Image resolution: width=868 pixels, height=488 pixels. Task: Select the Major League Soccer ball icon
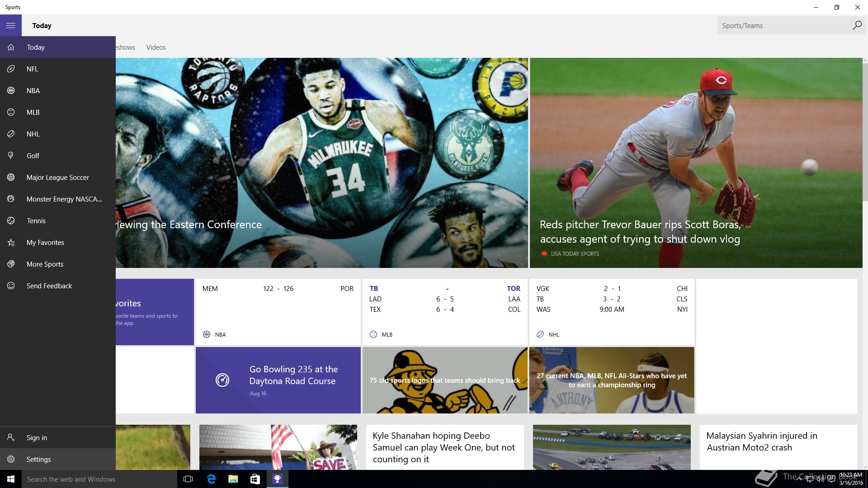(11, 178)
